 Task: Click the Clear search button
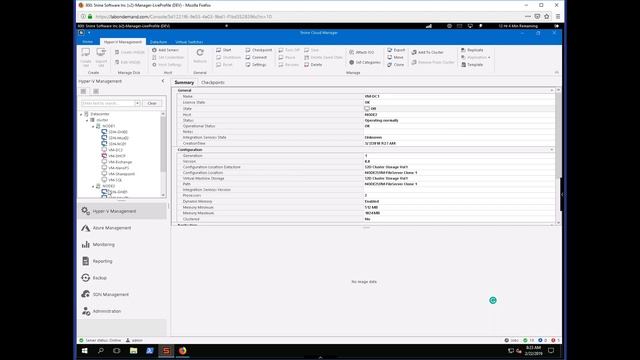(x=152, y=103)
